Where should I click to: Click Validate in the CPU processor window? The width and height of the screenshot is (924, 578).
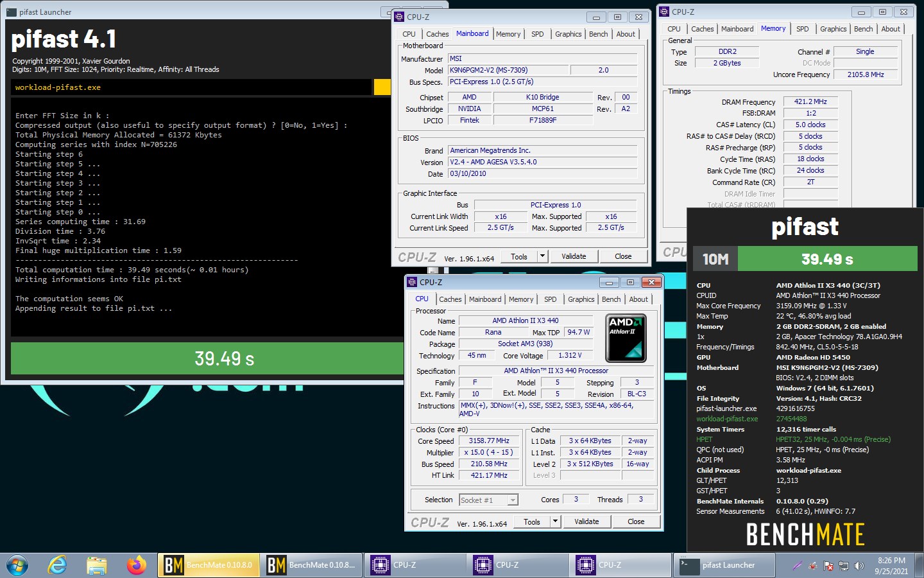coord(586,521)
